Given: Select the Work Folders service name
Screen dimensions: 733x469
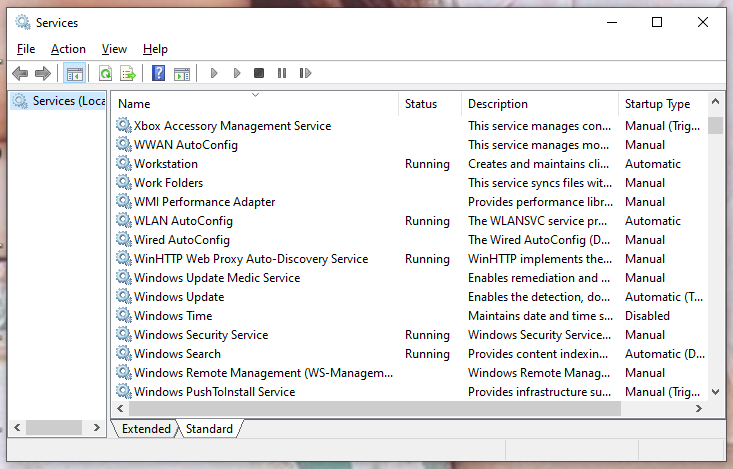Looking at the screenshot, I should [168, 183].
